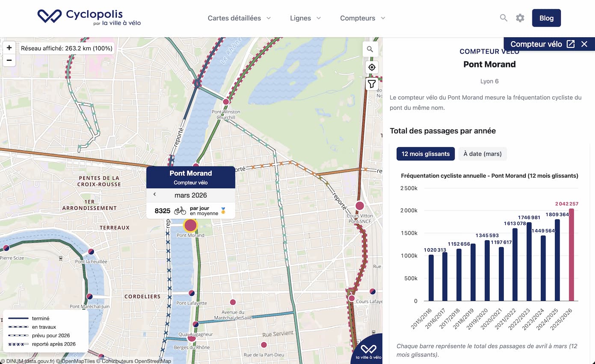Click the medal icon in the Pont Morand popup
Image resolution: width=595 pixels, height=364 pixels.
(225, 210)
